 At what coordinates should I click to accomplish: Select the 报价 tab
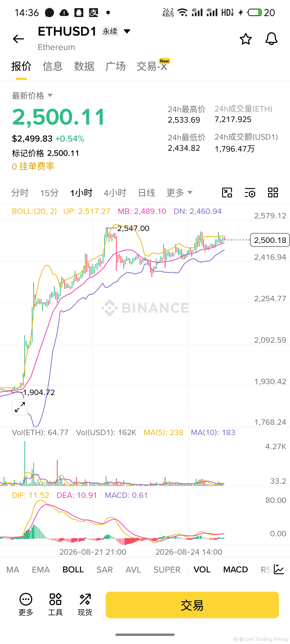tap(21, 66)
